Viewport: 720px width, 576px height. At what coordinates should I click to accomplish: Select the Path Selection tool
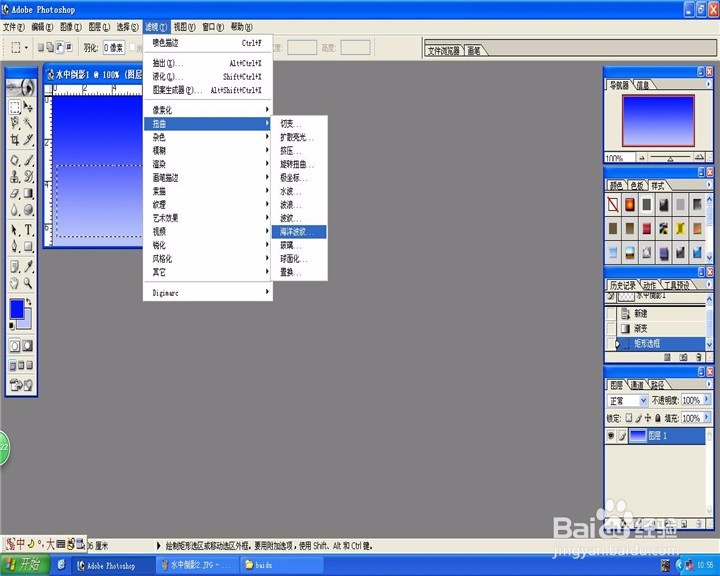pyautogui.click(x=15, y=230)
